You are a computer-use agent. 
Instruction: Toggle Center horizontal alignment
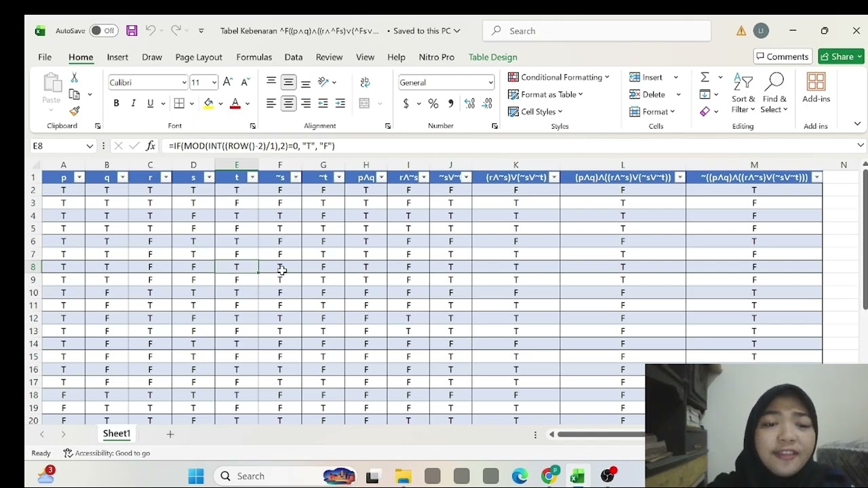[288, 103]
